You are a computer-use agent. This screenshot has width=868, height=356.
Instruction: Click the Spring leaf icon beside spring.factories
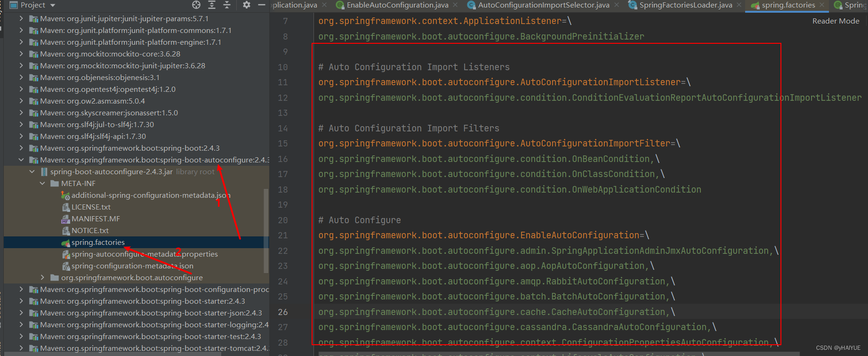[65, 243]
